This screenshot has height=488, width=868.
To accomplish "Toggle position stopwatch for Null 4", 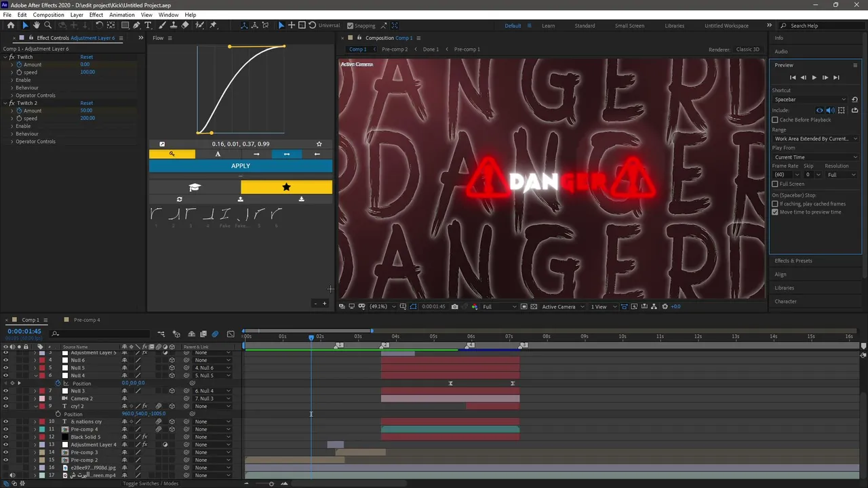I will pyautogui.click(x=58, y=384).
